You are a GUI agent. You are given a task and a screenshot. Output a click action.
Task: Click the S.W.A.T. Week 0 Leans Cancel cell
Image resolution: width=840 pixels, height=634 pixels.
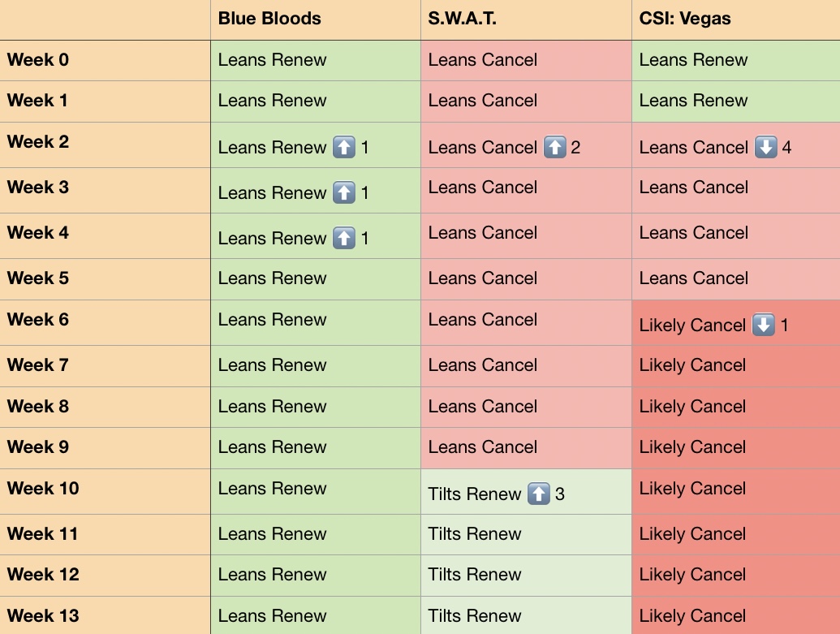(x=526, y=61)
